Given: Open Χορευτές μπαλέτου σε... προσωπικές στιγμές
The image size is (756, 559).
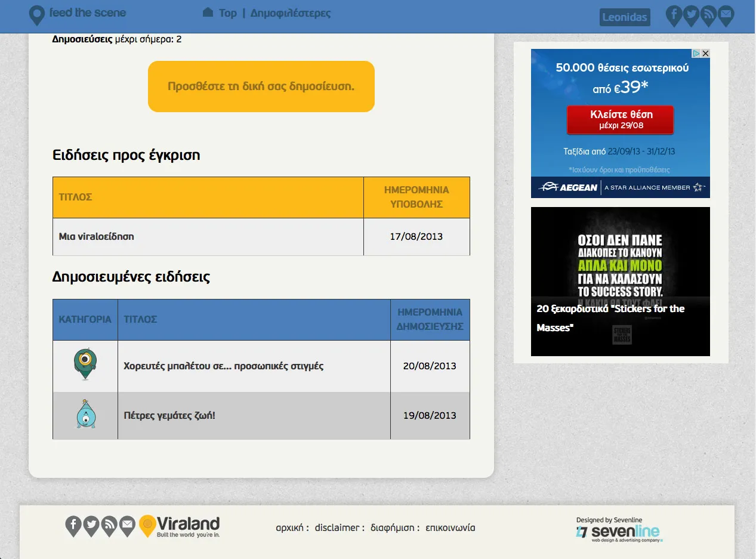Looking at the screenshot, I should 224,366.
